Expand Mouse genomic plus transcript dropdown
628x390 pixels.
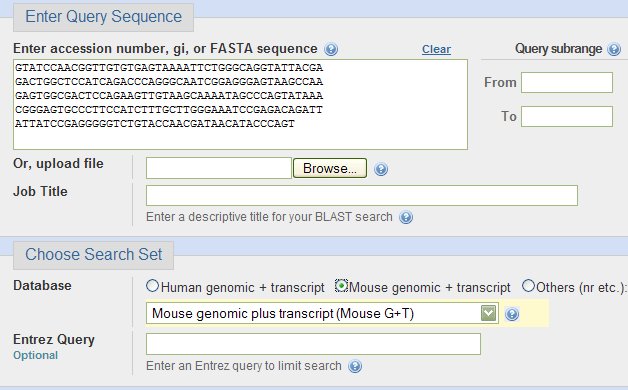pyautogui.click(x=322, y=313)
